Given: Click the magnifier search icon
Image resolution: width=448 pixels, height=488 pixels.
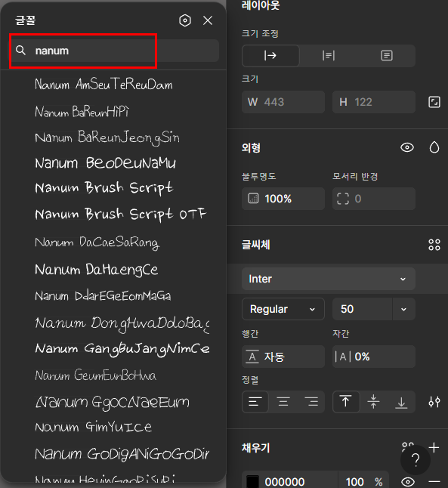Looking at the screenshot, I should pyautogui.click(x=20, y=51).
